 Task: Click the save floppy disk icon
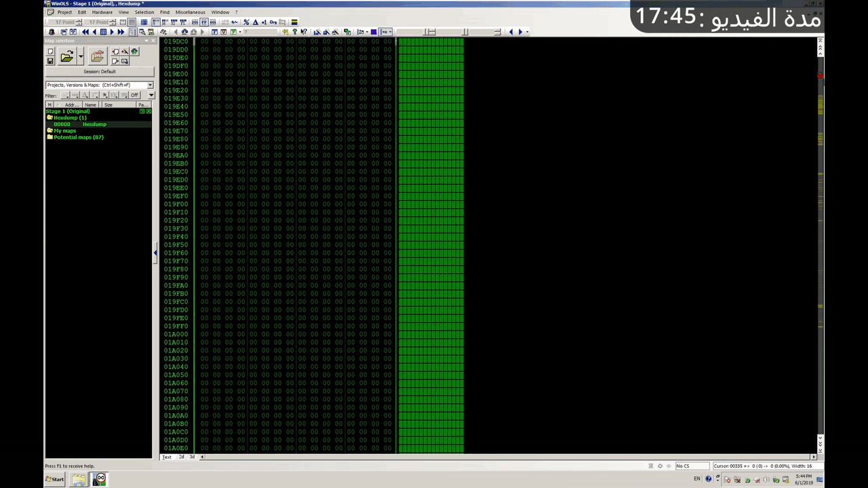50,61
